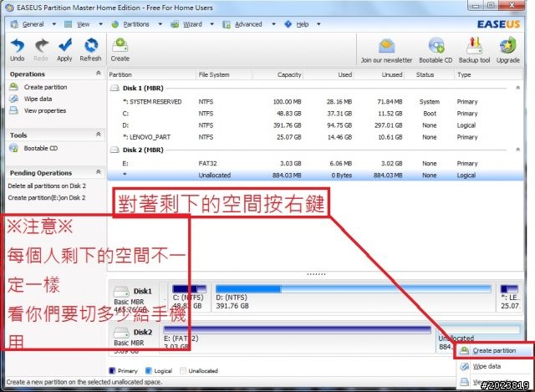The image size is (535, 392).
Task: Select Wipe data in Operations panel
Action: 38,99
